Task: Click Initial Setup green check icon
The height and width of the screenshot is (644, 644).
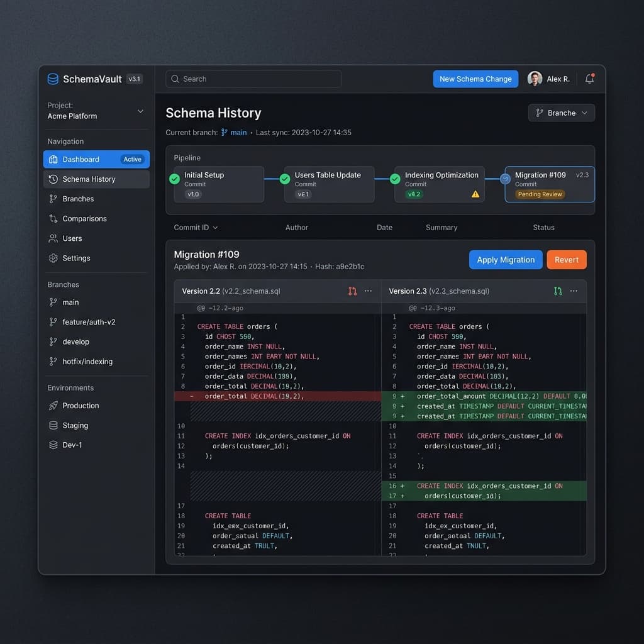Action: pyautogui.click(x=175, y=179)
